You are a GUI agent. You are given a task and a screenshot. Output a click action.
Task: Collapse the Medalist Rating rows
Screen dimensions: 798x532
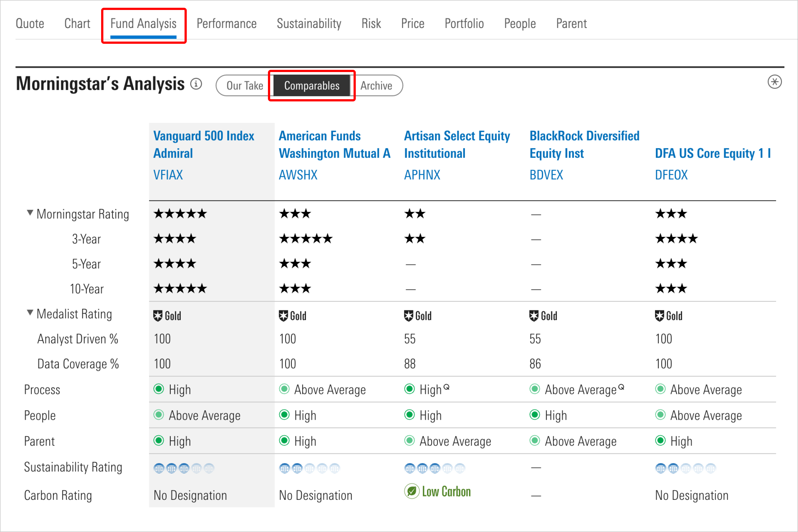click(x=30, y=313)
